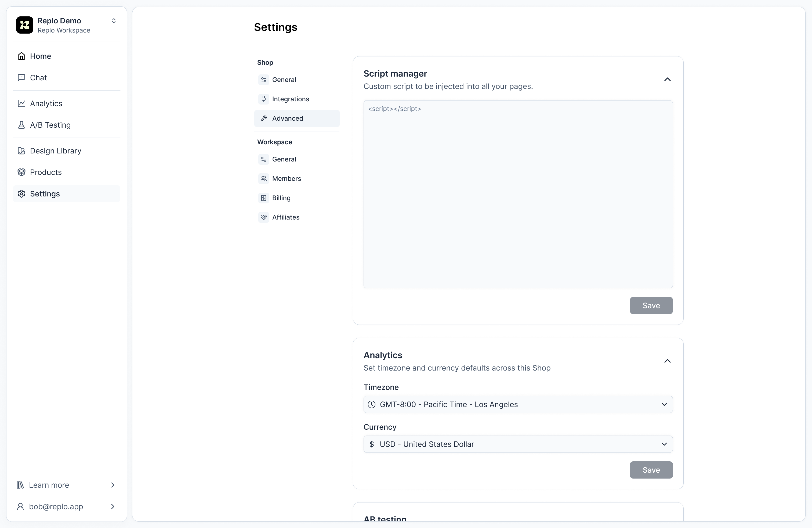
Task: Open the Timezone dropdown
Action: [517, 404]
